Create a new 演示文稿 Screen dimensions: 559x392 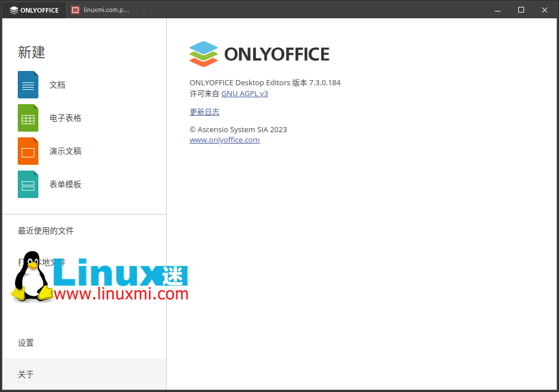65,151
